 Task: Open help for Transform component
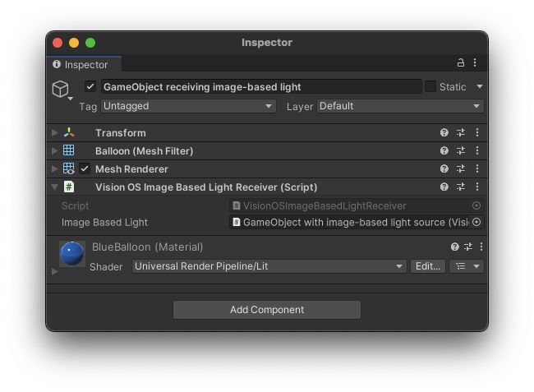pyautogui.click(x=444, y=133)
